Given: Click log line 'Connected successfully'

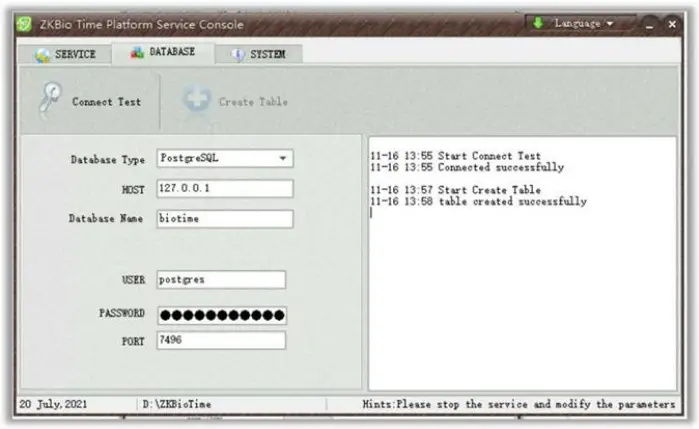Looking at the screenshot, I should [467, 167].
